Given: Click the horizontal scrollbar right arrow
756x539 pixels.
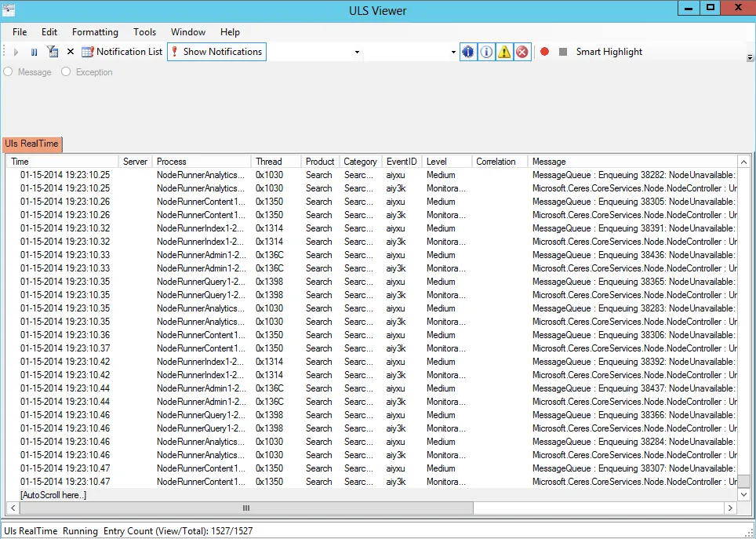Looking at the screenshot, I should click(x=730, y=508).
